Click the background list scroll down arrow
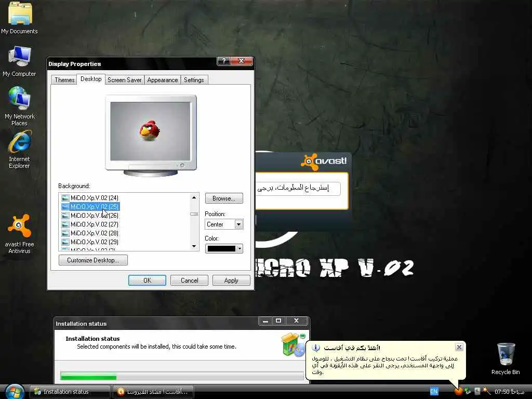This screenshot has height=399, width=532. [194, 246]
